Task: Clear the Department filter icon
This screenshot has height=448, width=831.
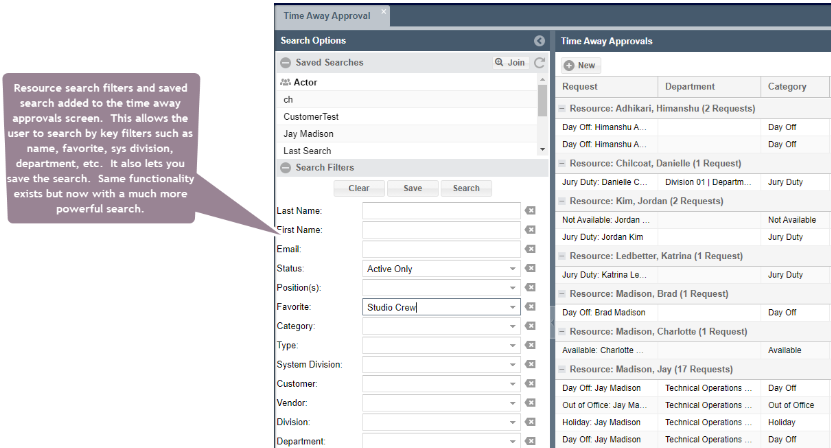Action: tap(530, 441)
